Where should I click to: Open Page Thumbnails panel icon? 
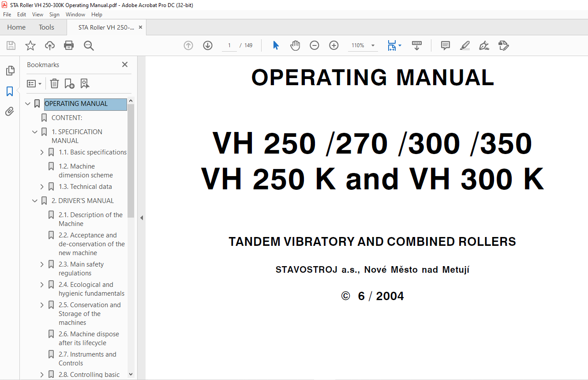point(10,71)
